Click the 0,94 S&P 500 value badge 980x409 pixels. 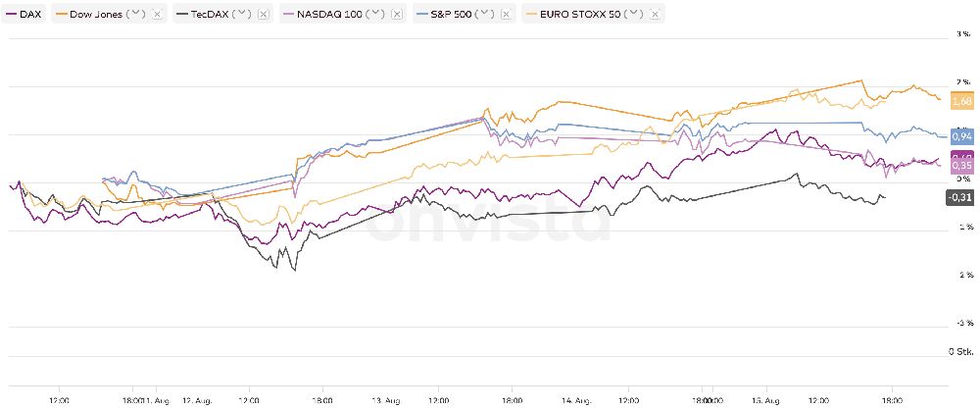coord(961,136)
